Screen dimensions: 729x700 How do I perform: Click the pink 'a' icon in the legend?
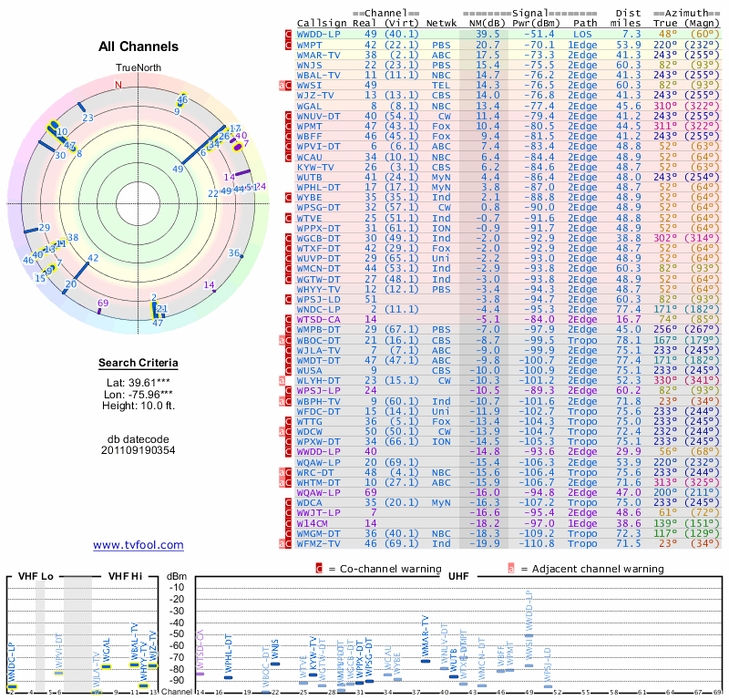511,569
